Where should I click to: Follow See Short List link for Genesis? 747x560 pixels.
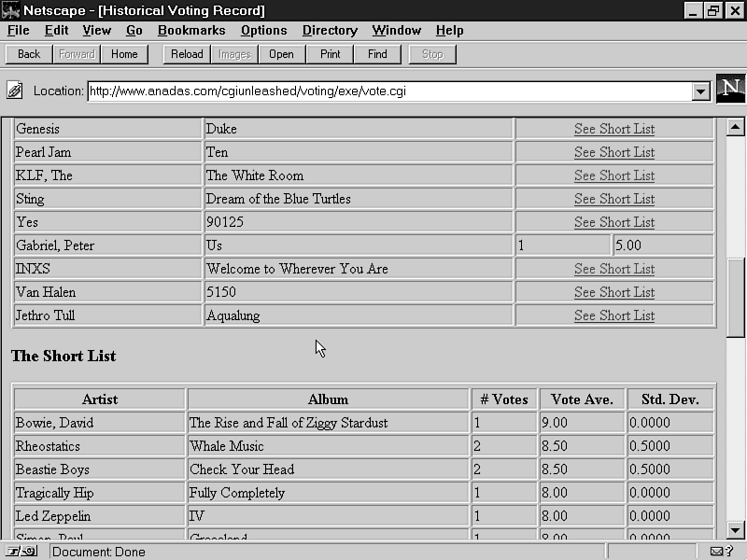click(614, 129)
